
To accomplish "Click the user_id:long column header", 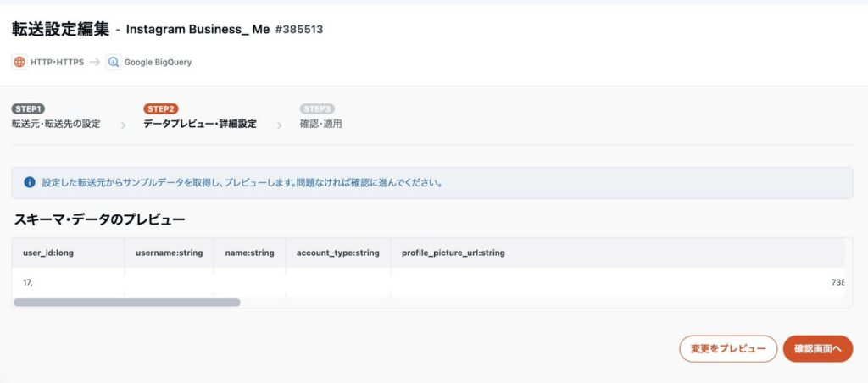I will pos(48,253).
